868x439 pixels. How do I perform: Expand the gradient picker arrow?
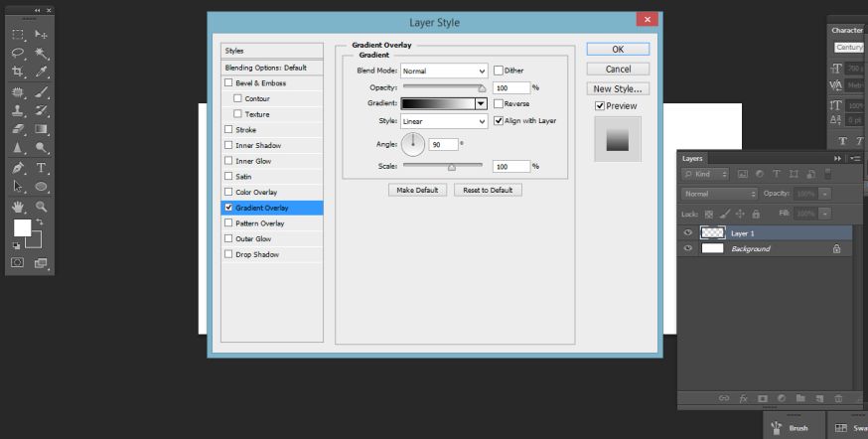[481, 103]
